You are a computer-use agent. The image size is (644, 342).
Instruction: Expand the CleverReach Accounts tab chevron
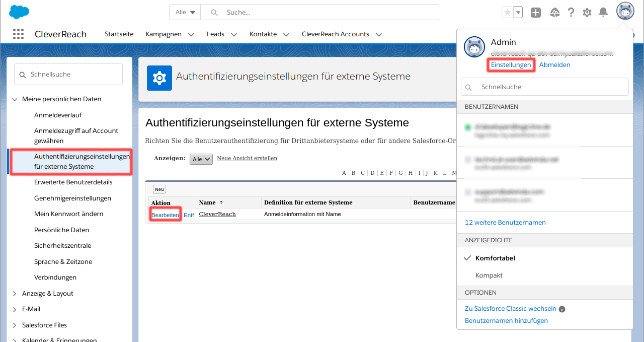(x=379, y=35)
